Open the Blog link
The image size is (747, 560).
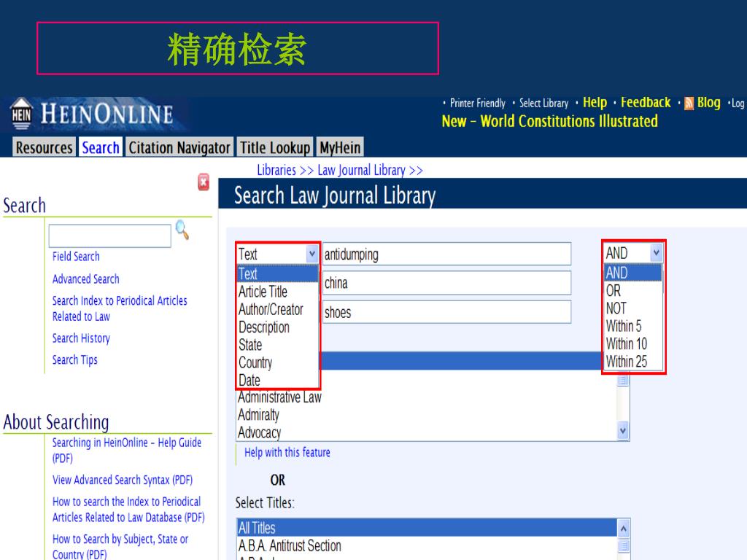coord(708,102)
